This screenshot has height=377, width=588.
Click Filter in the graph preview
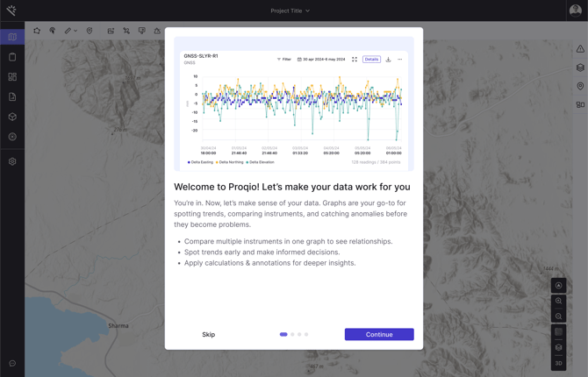click(x=283, y=60)
